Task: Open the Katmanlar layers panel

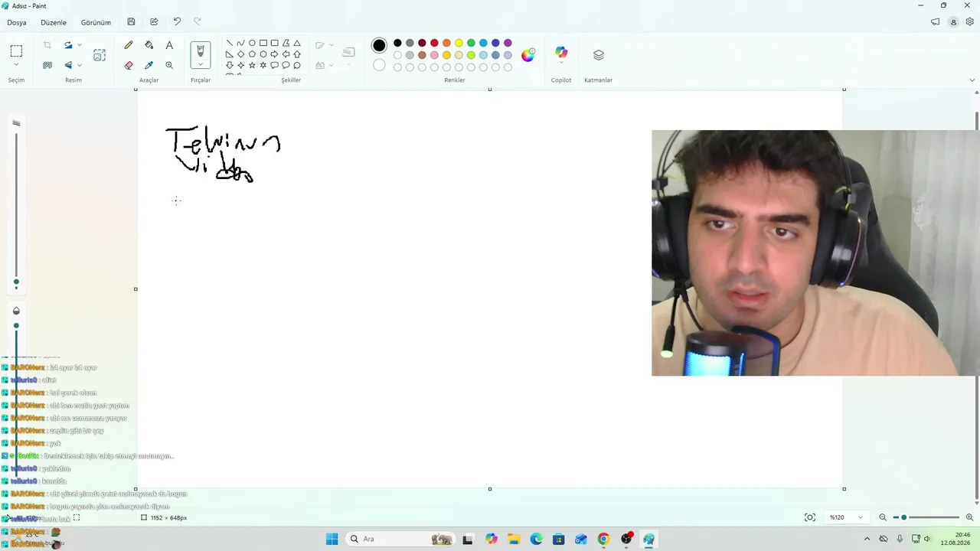Action: [599, 55]
